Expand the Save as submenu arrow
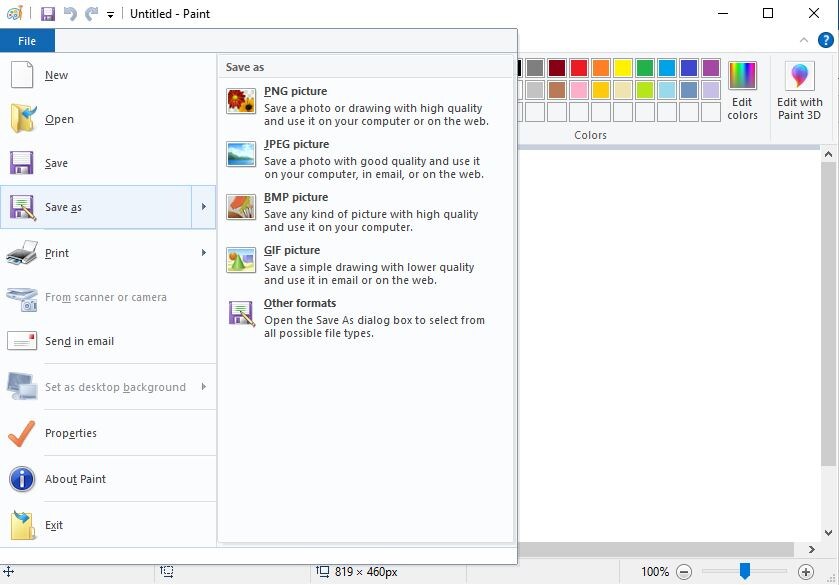Viewport: 839px width, 585px height. point(204,207)
